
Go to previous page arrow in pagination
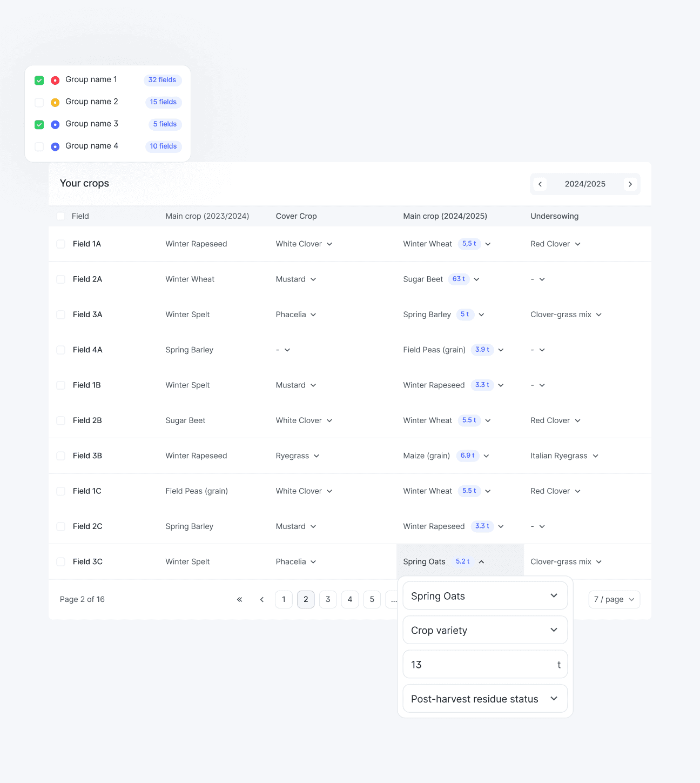point(262,599)
